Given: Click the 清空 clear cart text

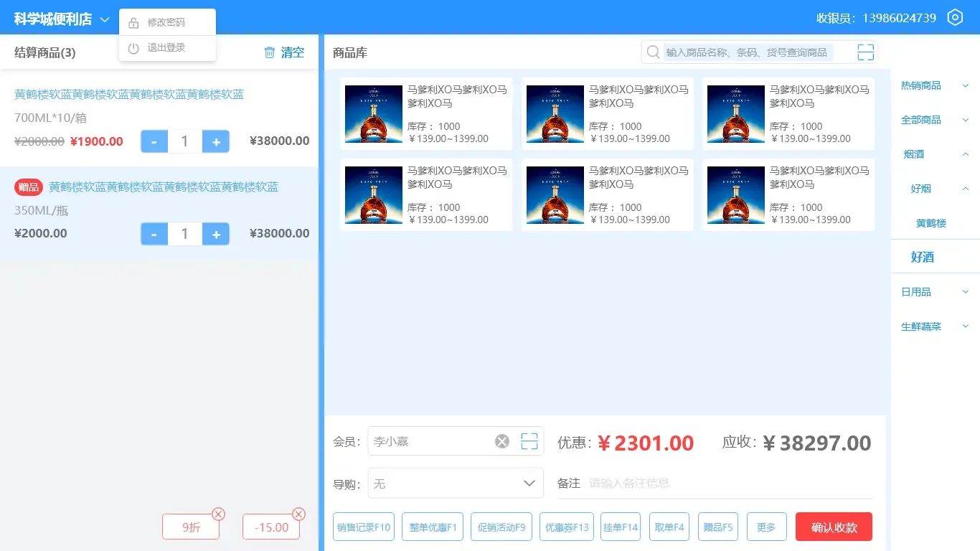Looking at the screenshot, I should [293, 52].
